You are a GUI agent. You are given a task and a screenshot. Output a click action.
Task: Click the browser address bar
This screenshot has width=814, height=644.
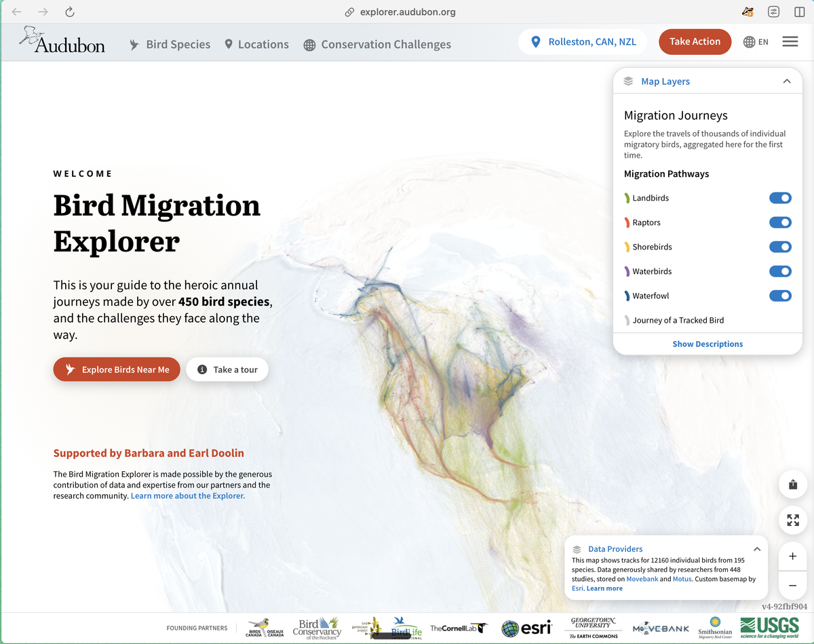click(407, 12)
